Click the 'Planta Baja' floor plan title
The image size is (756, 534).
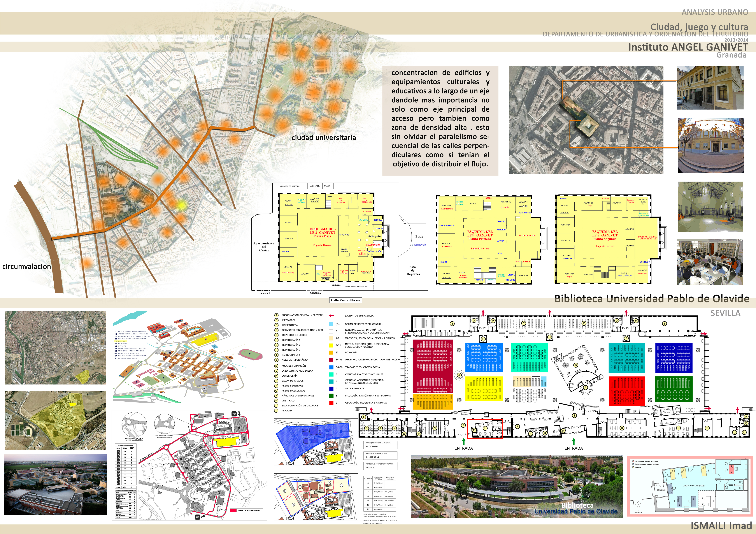coord(322,236)
